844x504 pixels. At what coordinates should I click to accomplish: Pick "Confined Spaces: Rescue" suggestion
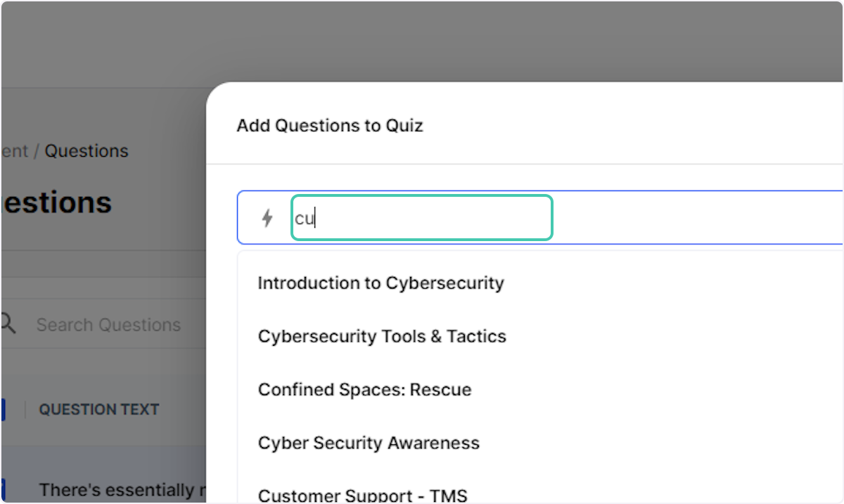point(364,389)
